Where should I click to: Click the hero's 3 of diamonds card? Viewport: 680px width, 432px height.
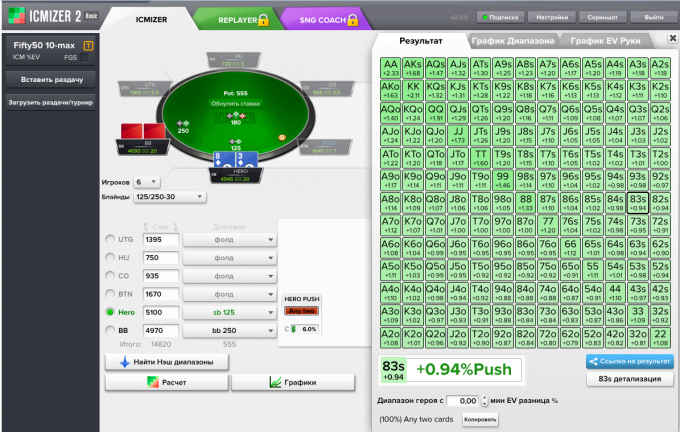pyautogui.click(x=246, y=159)
